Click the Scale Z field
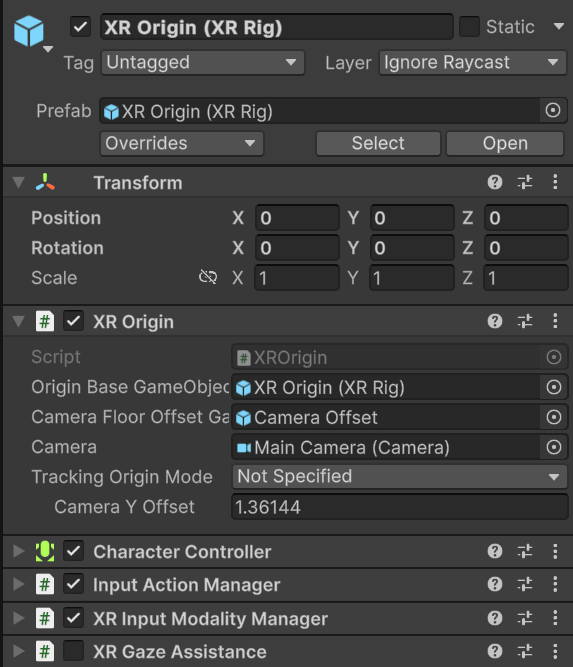The image size is (573, 667). point(526,278)
